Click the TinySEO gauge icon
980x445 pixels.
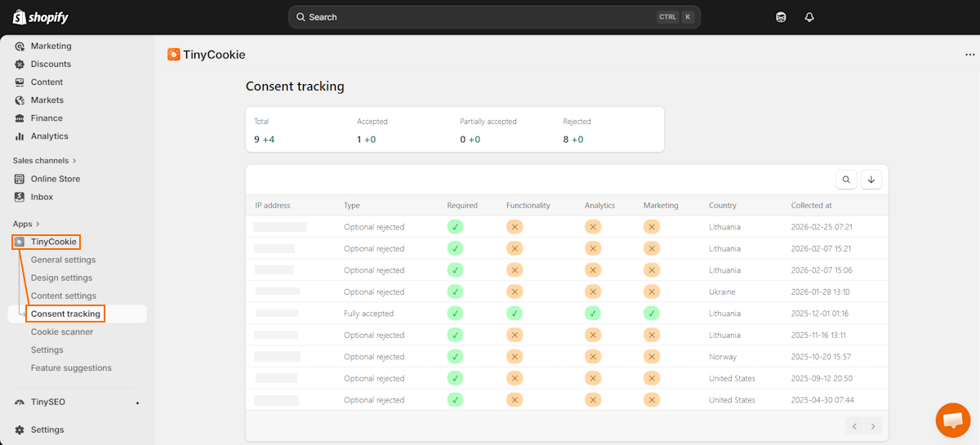click(x=20, y=402)
